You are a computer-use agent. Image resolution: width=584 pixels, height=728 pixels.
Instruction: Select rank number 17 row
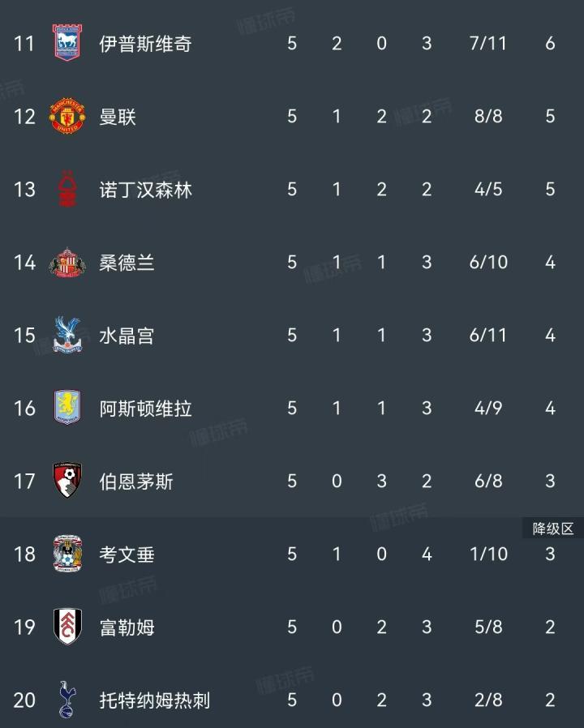click(292, 481)
